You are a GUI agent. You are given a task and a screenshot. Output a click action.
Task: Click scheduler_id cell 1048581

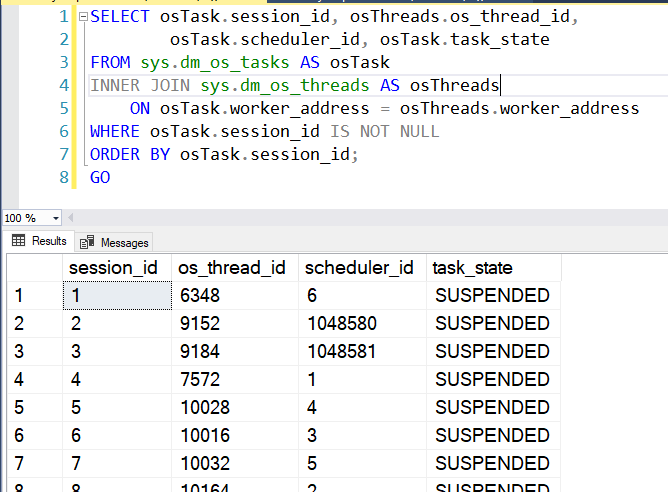pos(363,351)
